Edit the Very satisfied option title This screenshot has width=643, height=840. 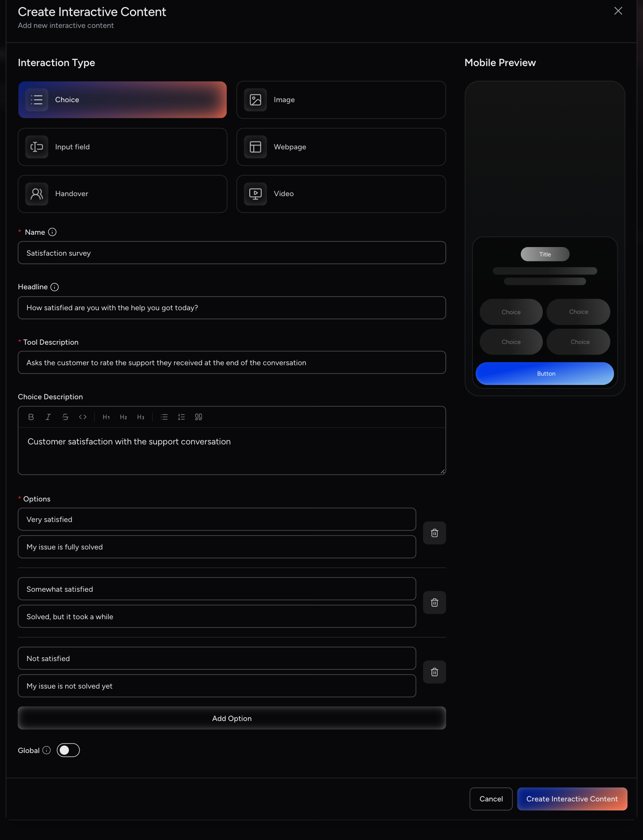pyautogui.click(x=217, y=520)
